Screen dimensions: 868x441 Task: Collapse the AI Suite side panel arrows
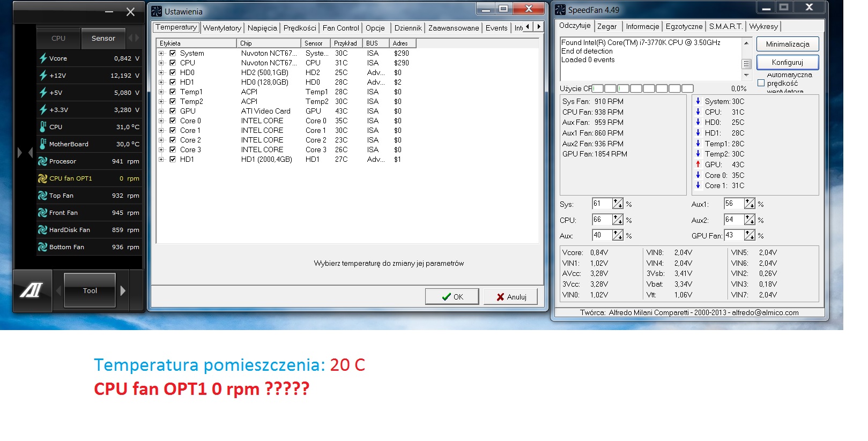pyautogui.click(x=25, y=153)
